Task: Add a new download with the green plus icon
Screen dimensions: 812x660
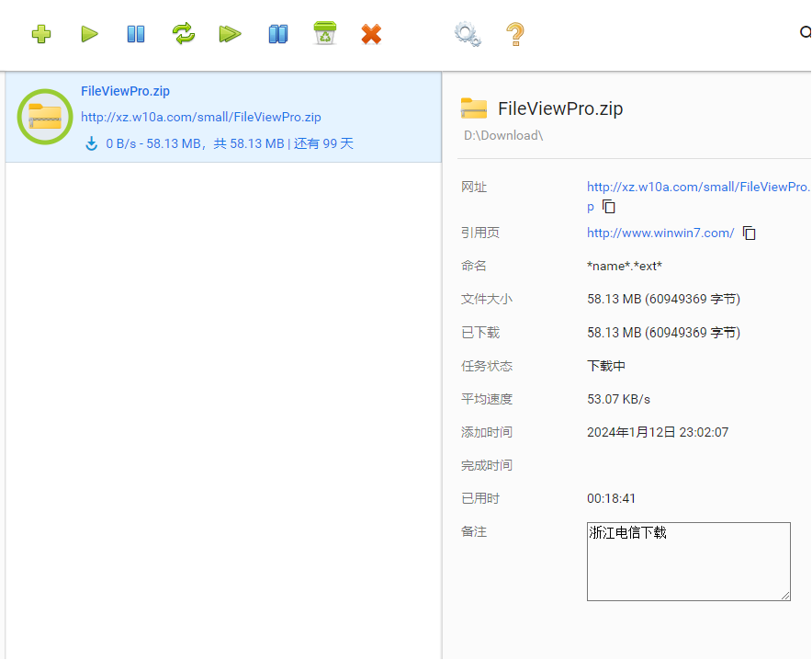Action: tap(41, 34)
